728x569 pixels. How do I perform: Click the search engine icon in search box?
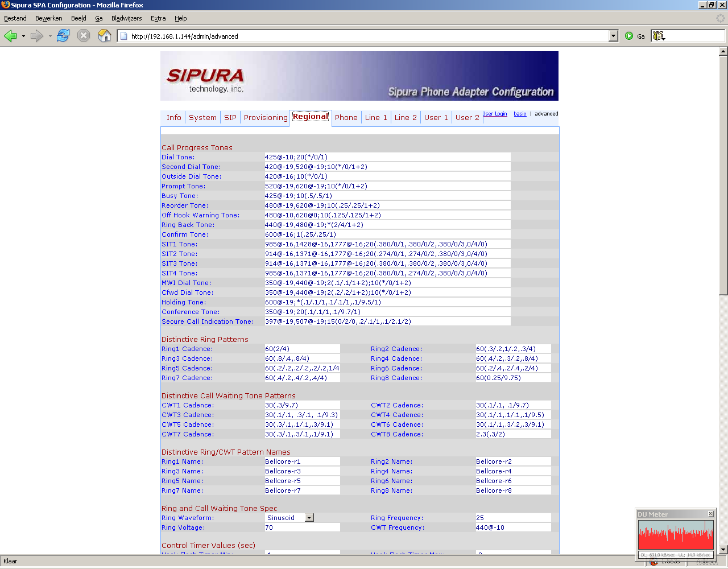tap(659, 36)
